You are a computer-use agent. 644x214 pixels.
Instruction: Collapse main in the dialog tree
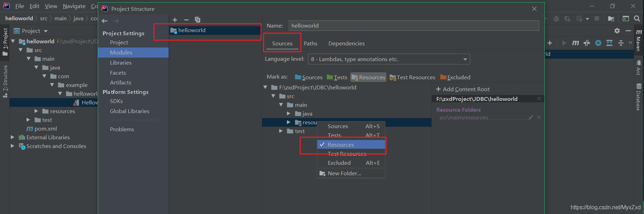click(x=281, y=105)
